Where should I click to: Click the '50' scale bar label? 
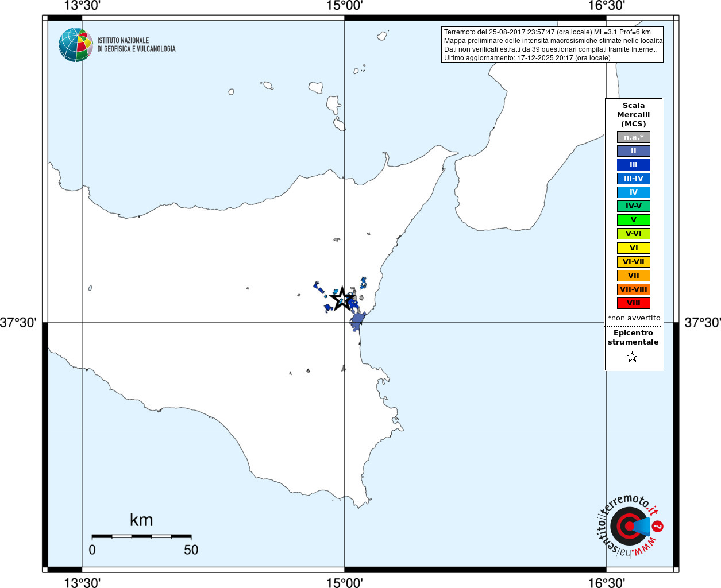[x=191, y=550]
